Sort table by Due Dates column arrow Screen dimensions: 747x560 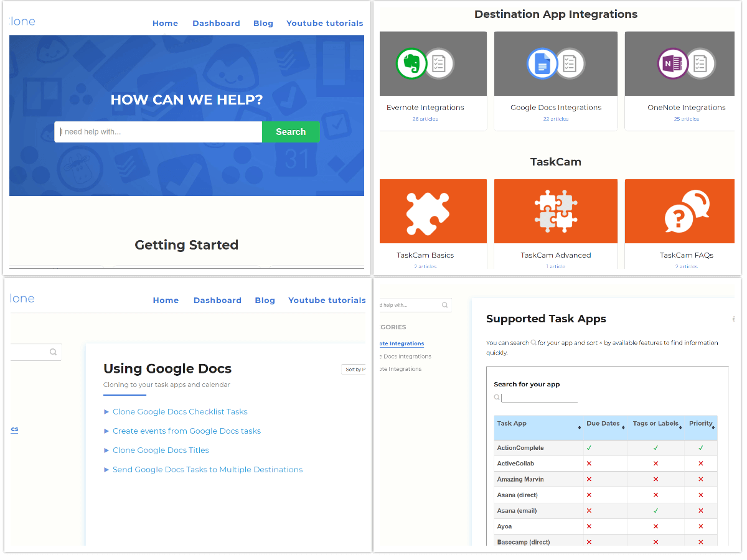[623, 427]
